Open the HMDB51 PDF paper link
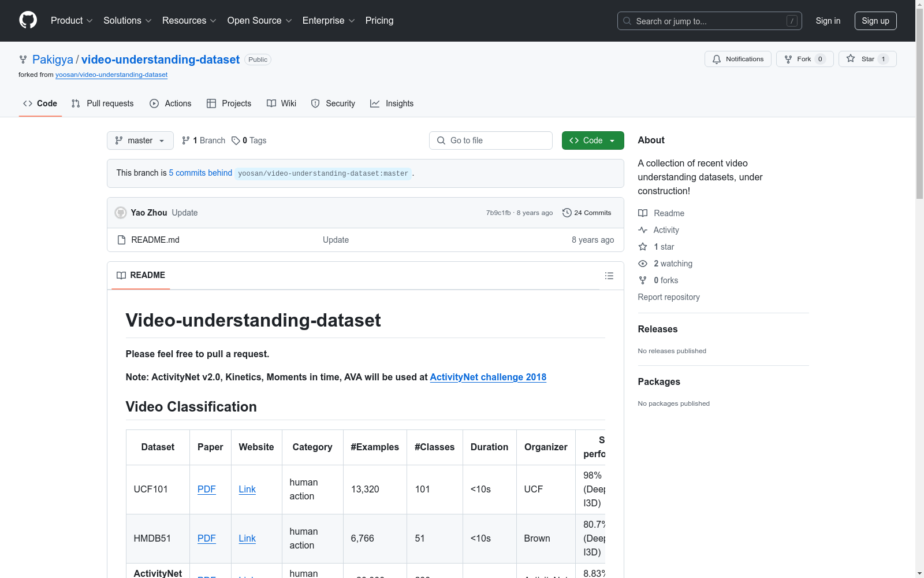This screenshot has height=578, width=924. 206,538
